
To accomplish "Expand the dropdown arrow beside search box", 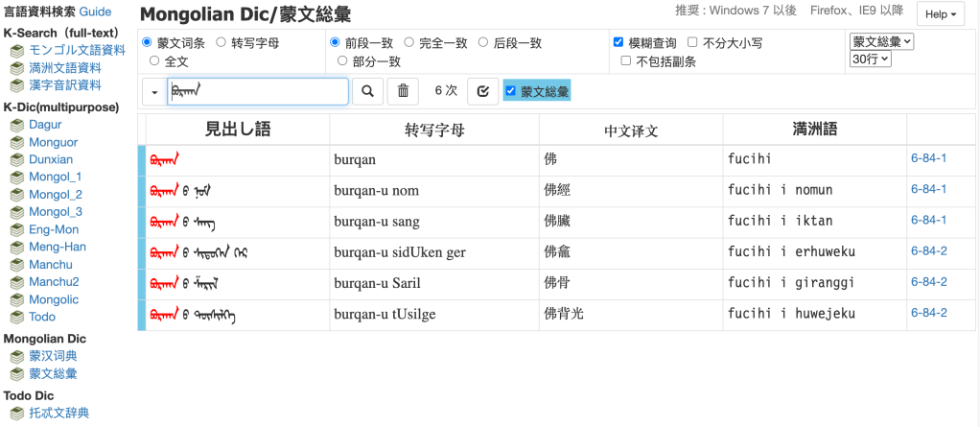I will pyautogui.click(x=154, y=92).
